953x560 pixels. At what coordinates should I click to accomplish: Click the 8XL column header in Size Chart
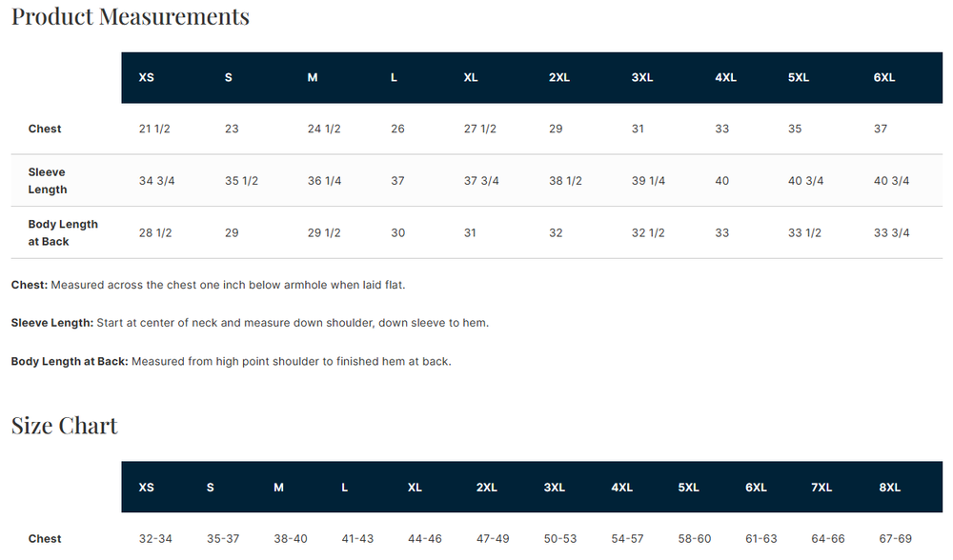(x=890, y=488)
